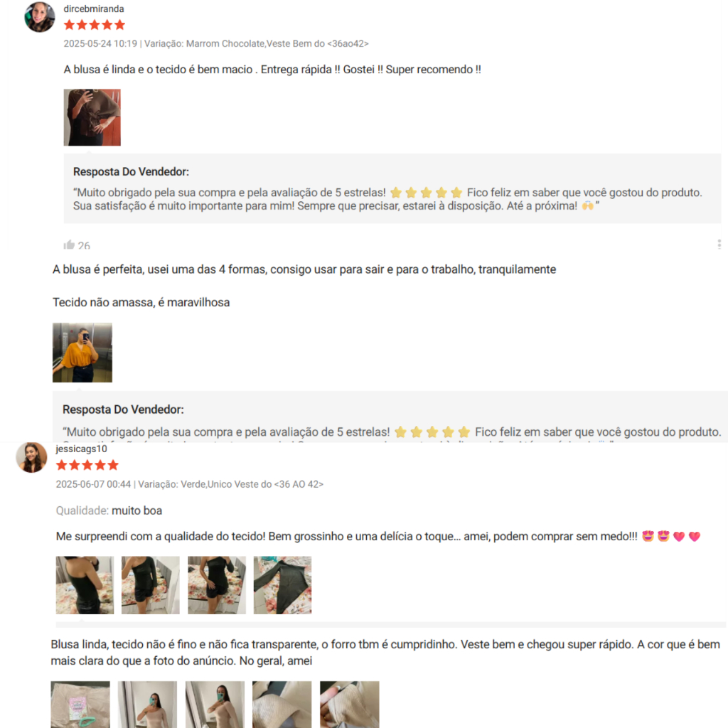Open jessicags10's first photo of black top
Screen dimensions: 728x728
pos(85,585)
